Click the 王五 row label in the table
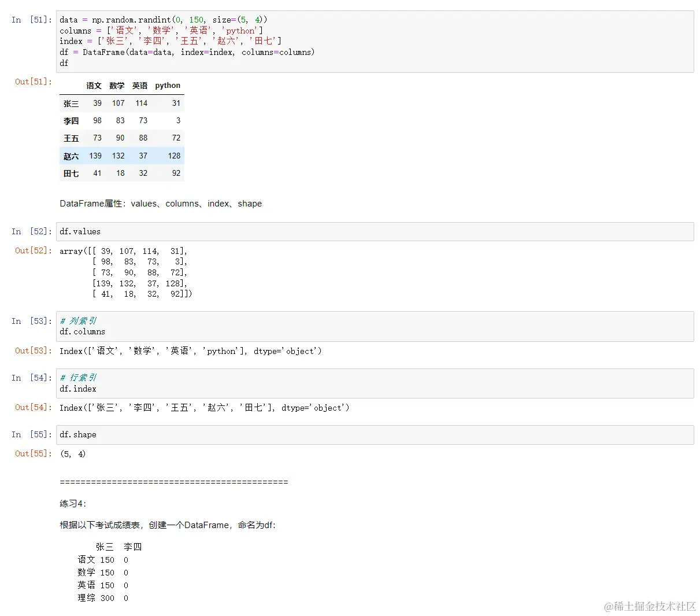This screenshot has width=700, height=616. [x=71, y=138]
